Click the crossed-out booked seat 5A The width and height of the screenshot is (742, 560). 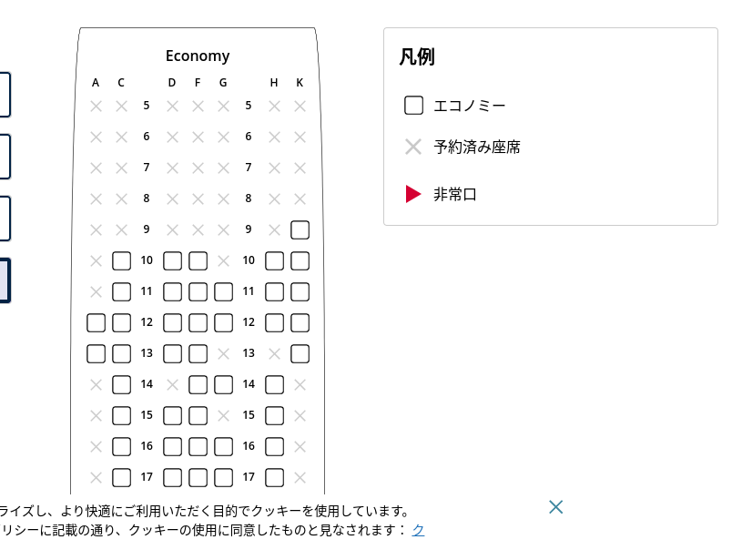[x=96, y=105]
